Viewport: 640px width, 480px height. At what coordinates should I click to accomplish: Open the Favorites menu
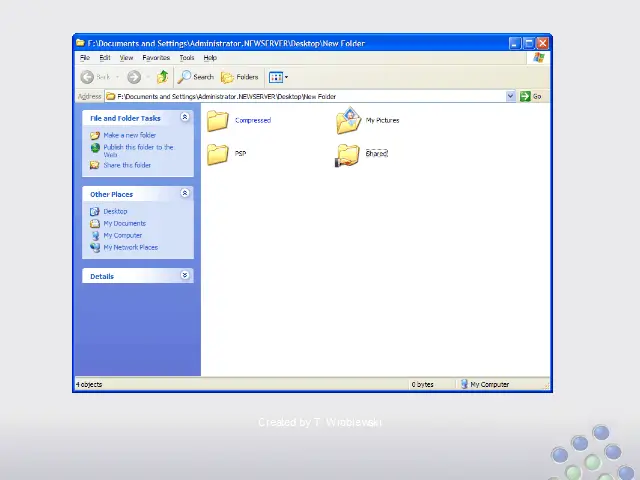(156, 58)
